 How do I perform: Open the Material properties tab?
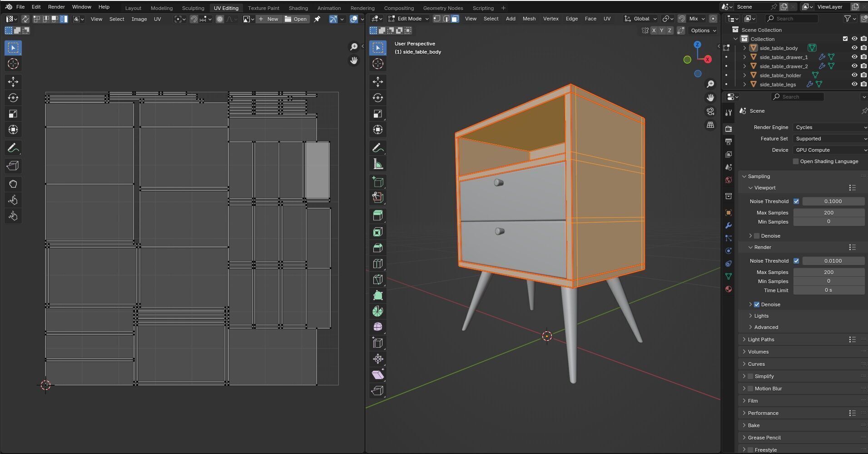point(729,289)
